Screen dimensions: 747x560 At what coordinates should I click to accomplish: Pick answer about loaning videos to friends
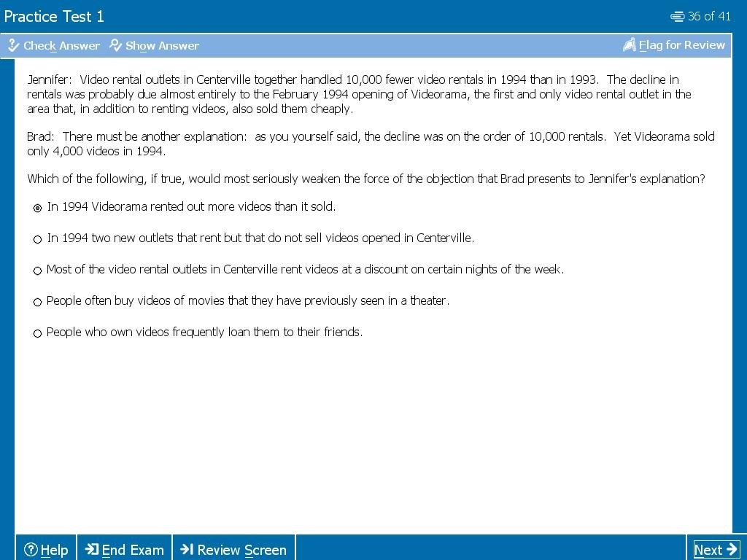click(38, 334)
